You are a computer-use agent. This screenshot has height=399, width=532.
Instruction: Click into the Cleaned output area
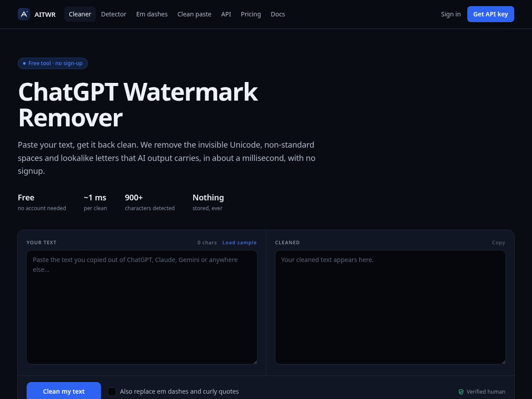pos(390,307)
